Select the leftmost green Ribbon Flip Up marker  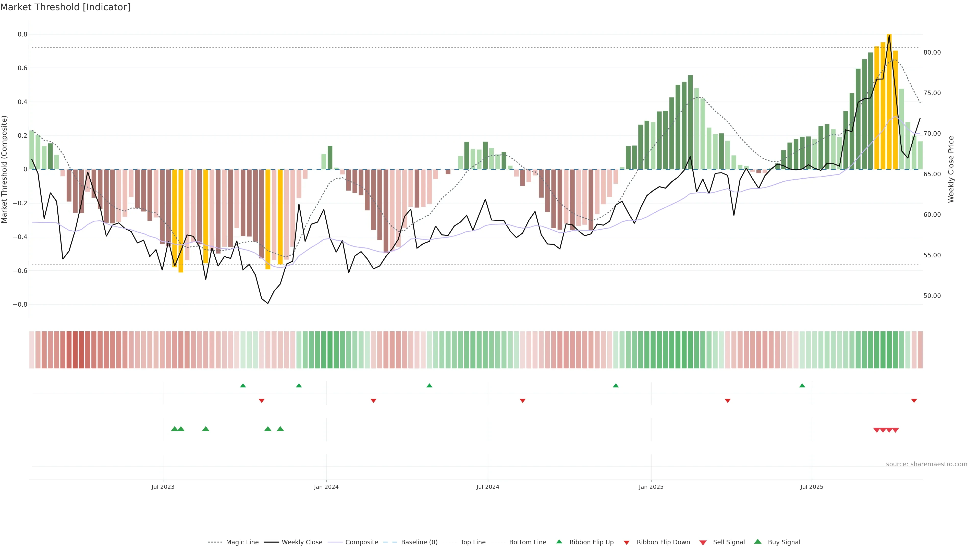point(243,386)
